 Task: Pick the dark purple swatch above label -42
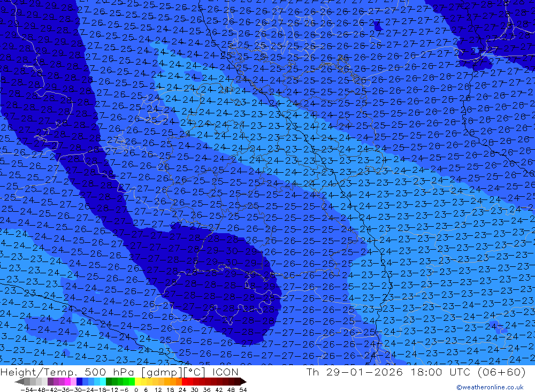(x=50, y=382)
